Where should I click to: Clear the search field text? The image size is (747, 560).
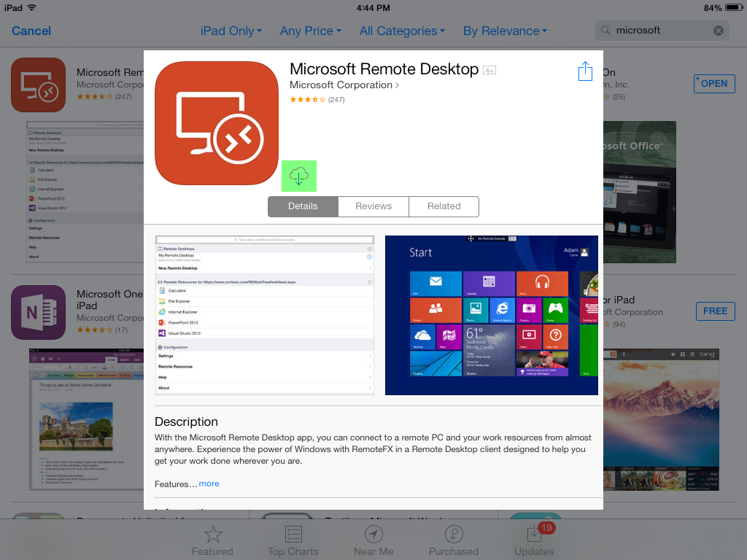pyautogui.click(x=719, y=31)
